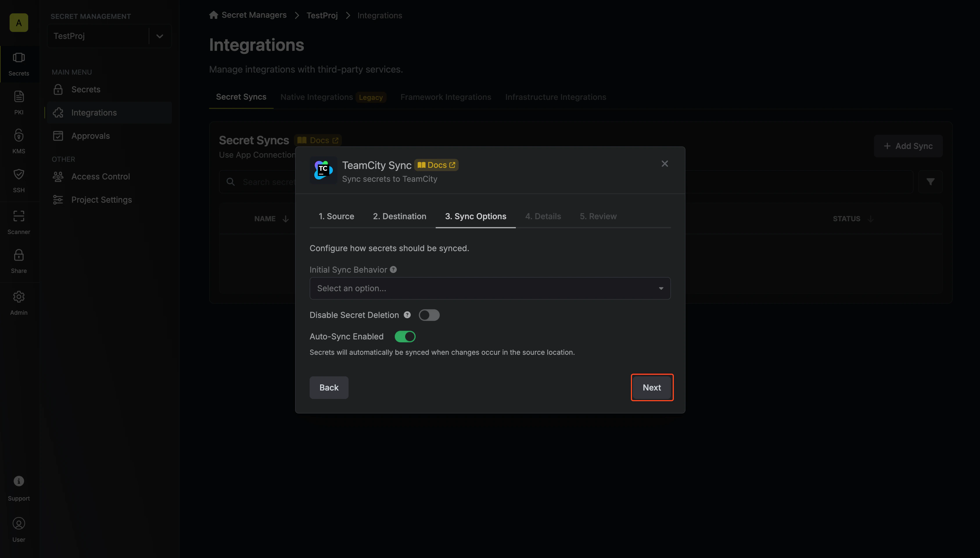Viewport: 980px width, 558px height.
Task: Open Access Control menu item
Action: point(110,176)
